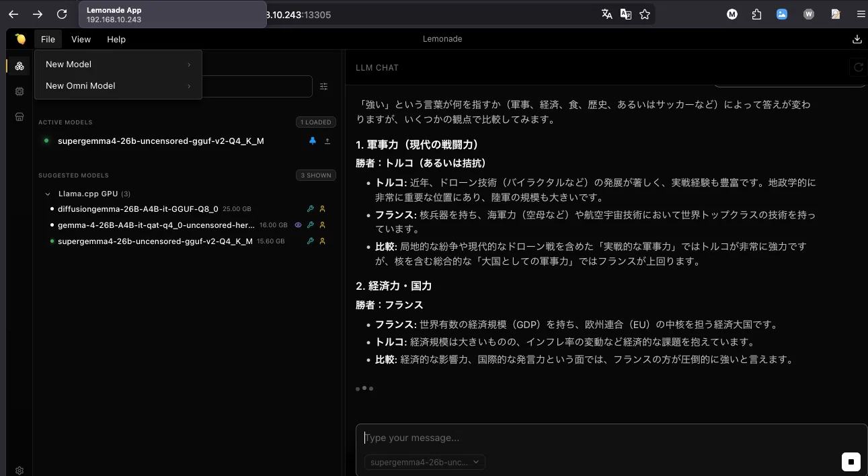Open the marketplace store sidebar icon
This screenshot has width=868, height=476.
19,116
